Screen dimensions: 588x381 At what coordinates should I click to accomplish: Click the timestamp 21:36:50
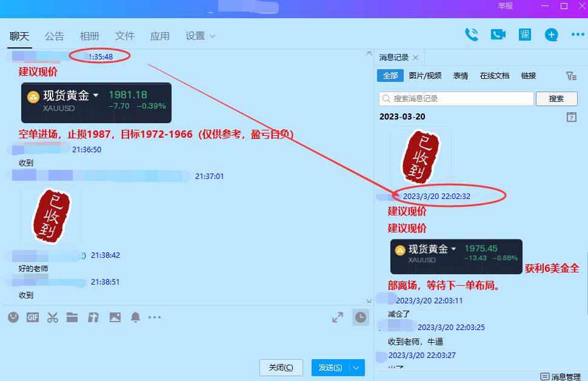click(87, 150)
